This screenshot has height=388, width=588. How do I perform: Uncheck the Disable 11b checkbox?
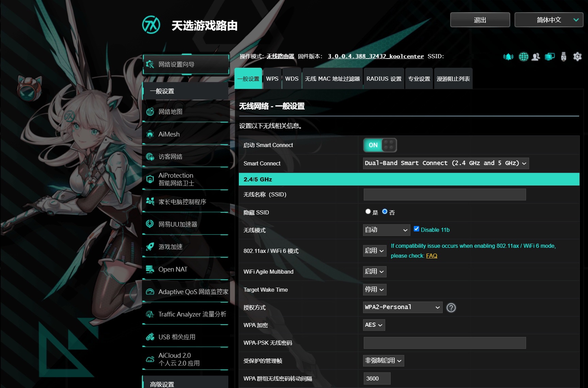416,229
